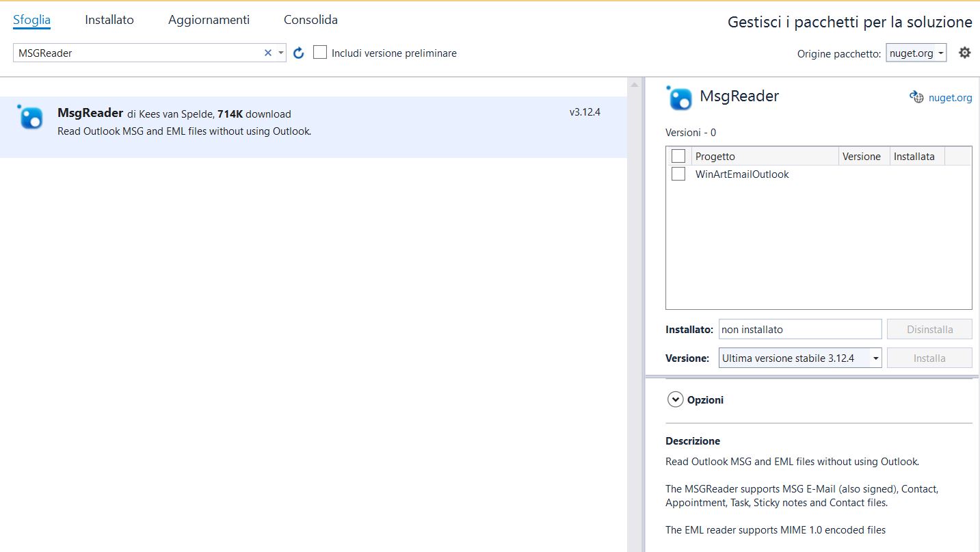Switch to the Sfoglia tab

[31, 20]
